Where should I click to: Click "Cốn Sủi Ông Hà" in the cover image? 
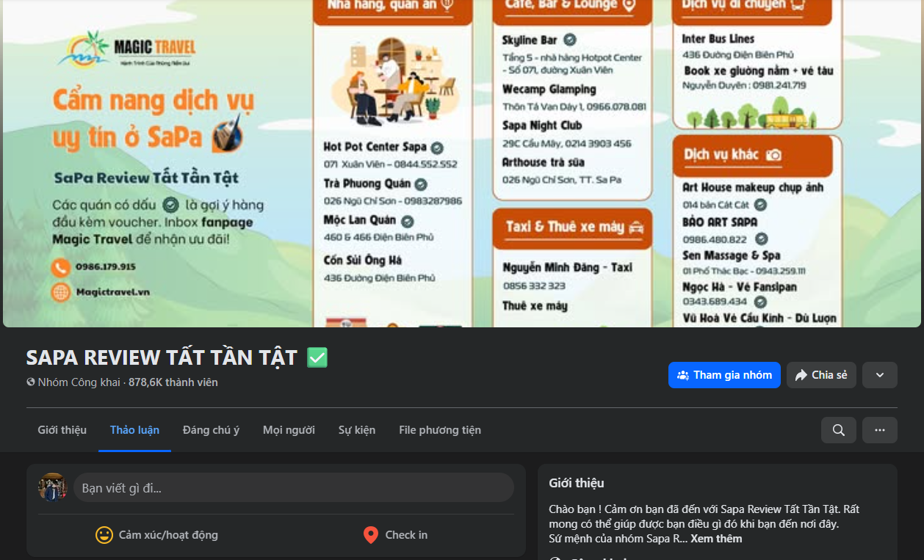[x=363, y=261]
